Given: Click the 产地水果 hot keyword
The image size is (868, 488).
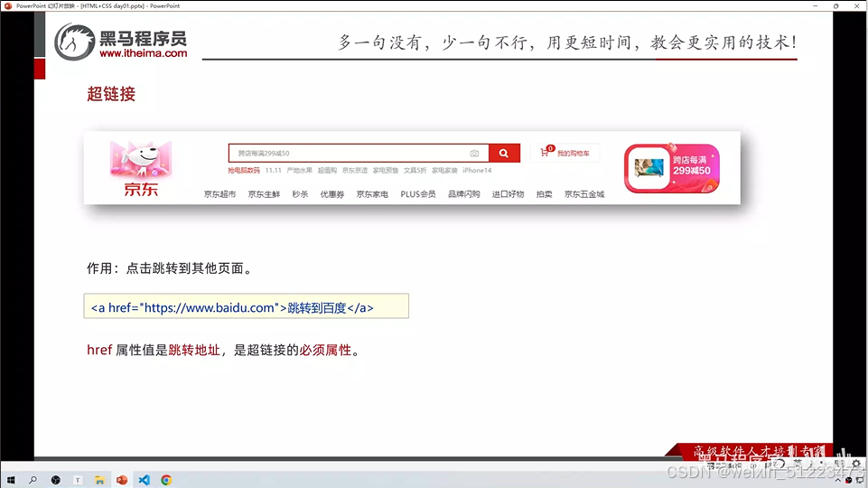Looking at the screenshot, I should click(x=300, y=170).
